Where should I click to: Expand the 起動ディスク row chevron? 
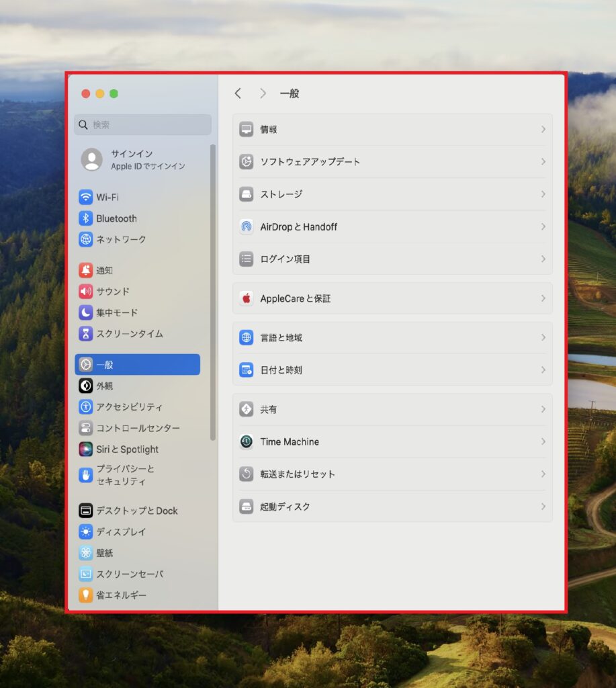[543, 507]
